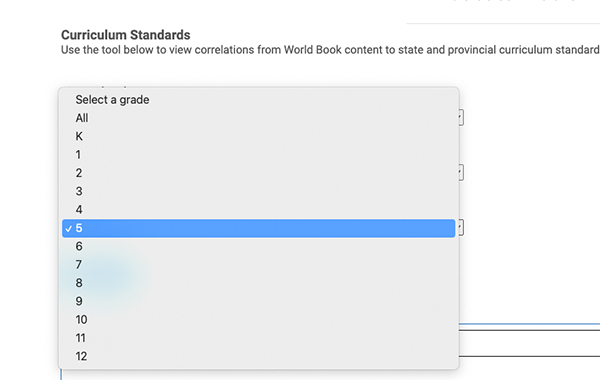Pick grade 1 from the list
600x380 pixels.
(258, 155)
